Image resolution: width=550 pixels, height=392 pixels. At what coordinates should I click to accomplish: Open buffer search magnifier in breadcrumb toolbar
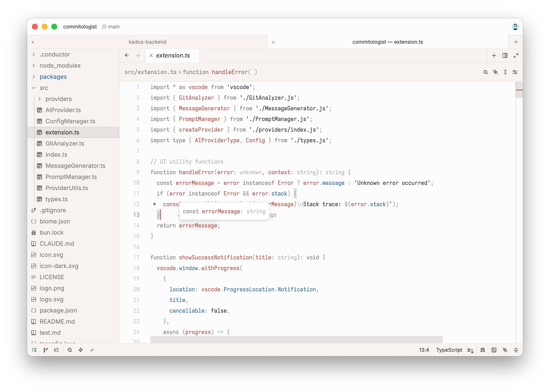[485, 72]
